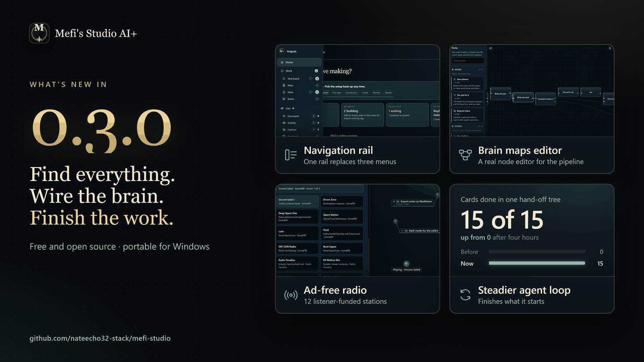Screen dimensions: 644x362
Task: Click the Ad-free radio broadcast icon
Action: pos(291,295)
